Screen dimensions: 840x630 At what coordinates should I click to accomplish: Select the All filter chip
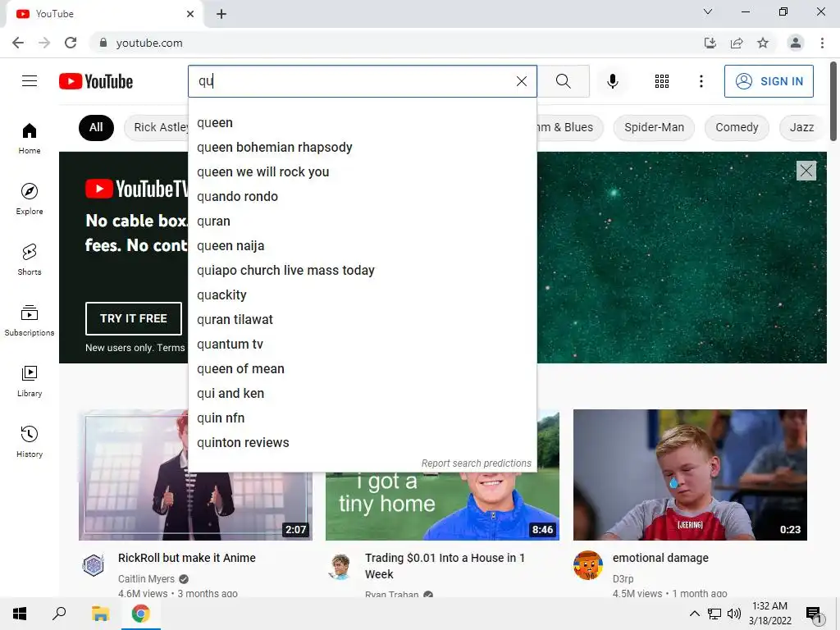(96, 127)
